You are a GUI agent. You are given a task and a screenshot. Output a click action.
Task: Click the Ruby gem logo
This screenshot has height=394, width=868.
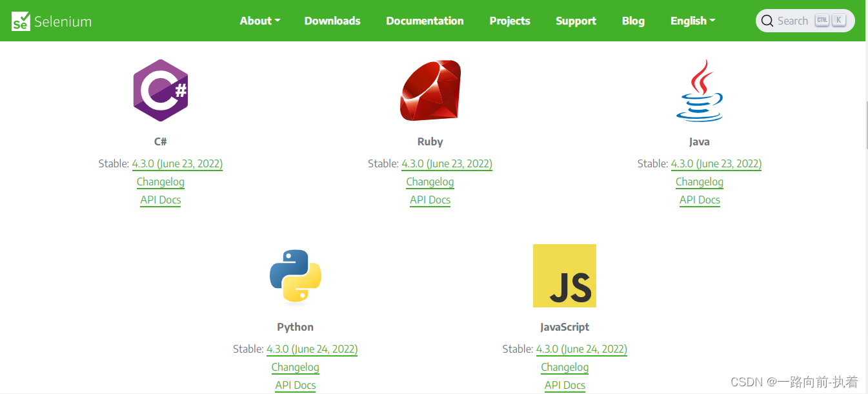[x=430, y=90]
